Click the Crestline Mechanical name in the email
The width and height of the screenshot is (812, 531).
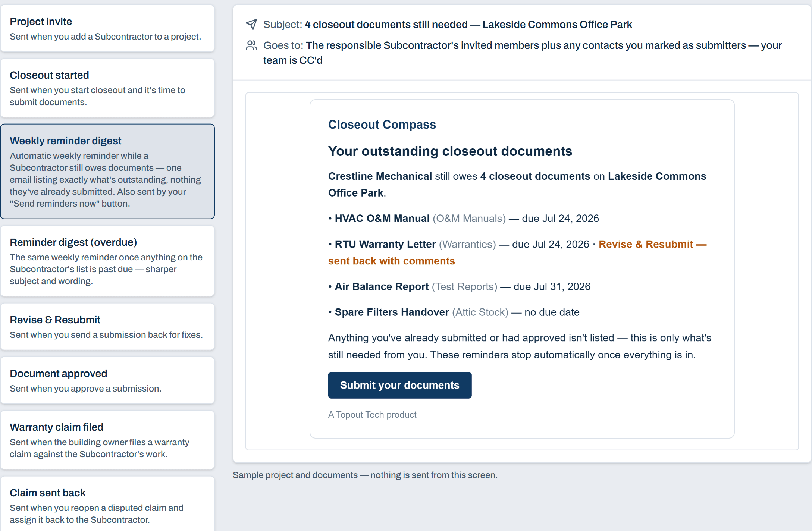[x=380, y=176]
